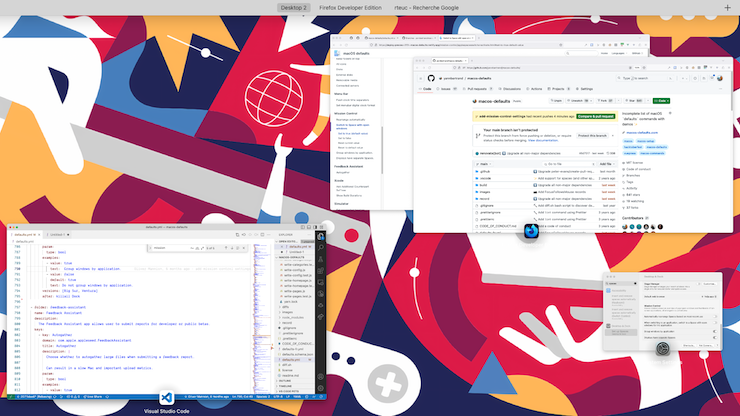Go to previous match in VS Code find widget
This screenshot has width=740, height=416.
226,248
